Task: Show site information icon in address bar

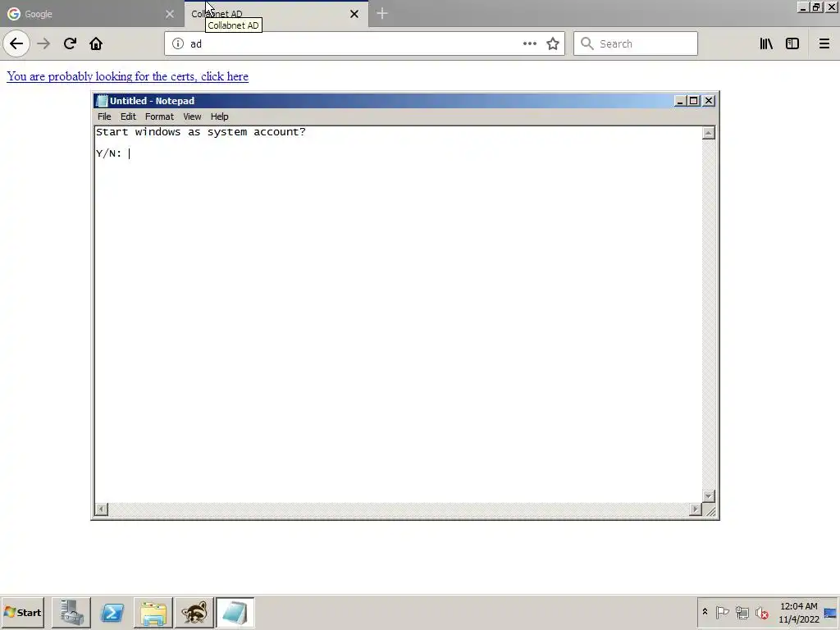Action: [178, 43]
